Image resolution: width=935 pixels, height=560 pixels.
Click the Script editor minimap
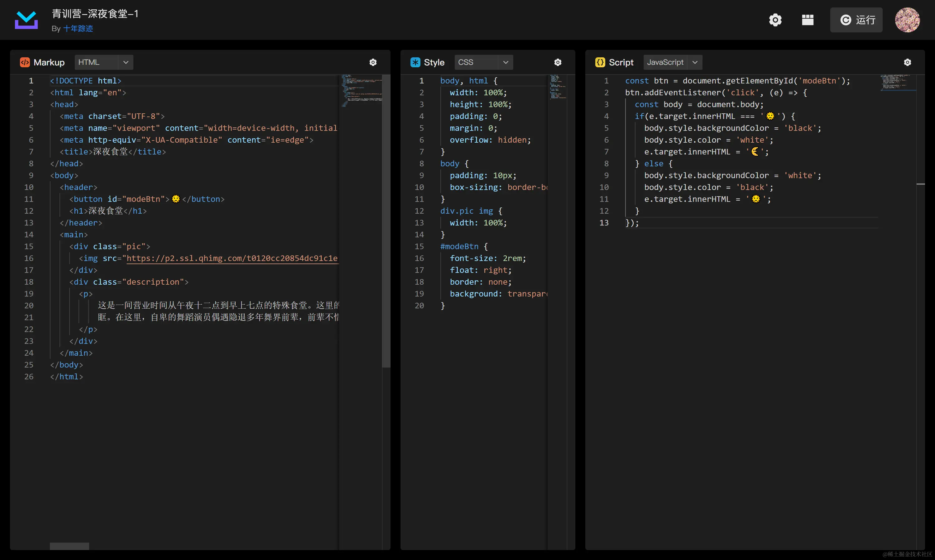coord(897,83)
